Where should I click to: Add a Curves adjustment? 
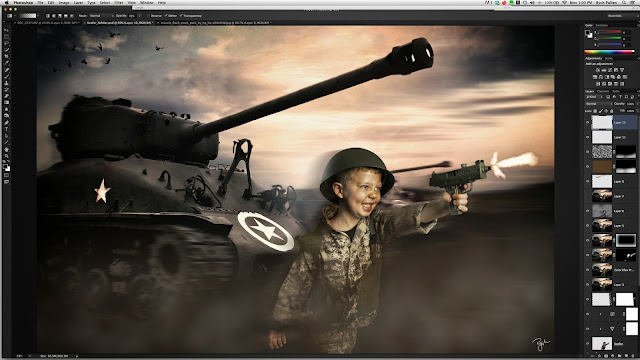pyautogui.click(x=610, y=70)
